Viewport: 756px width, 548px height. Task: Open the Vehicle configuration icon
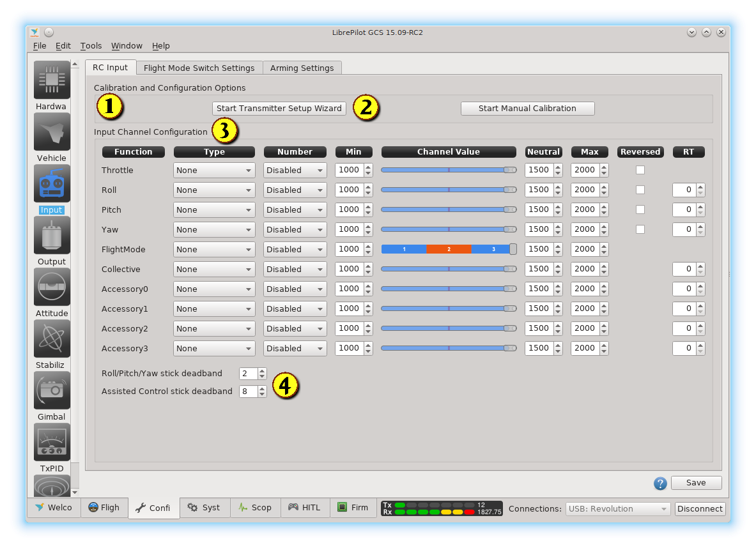coord(52,132)
